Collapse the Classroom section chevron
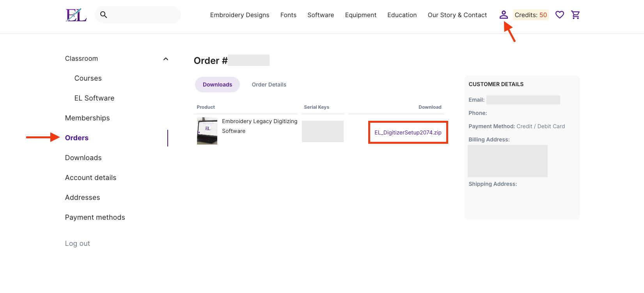644x293 pixels. coord(166,59)
